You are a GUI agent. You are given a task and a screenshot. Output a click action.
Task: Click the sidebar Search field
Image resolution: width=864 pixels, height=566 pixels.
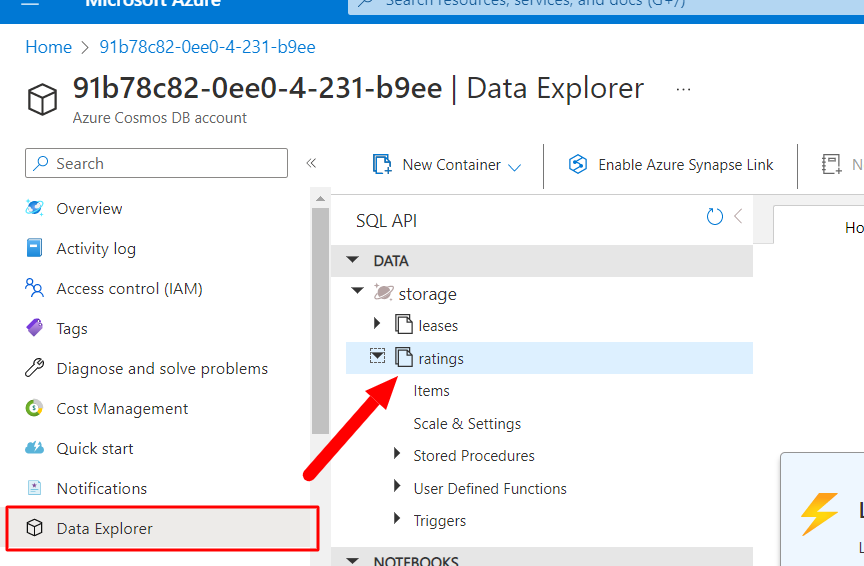[156, 163]
